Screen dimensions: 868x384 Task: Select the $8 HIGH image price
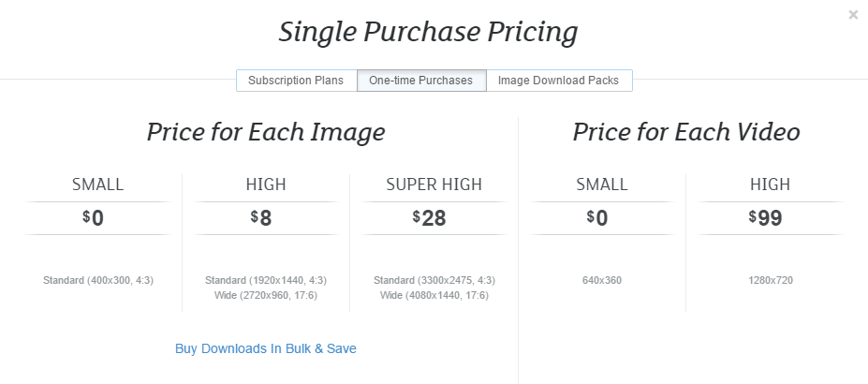[x=261, y=218]
